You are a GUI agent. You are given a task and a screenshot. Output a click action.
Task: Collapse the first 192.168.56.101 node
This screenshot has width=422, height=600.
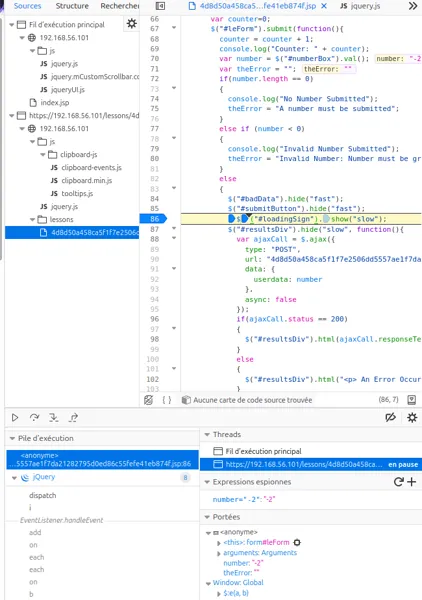coord(22,38)
